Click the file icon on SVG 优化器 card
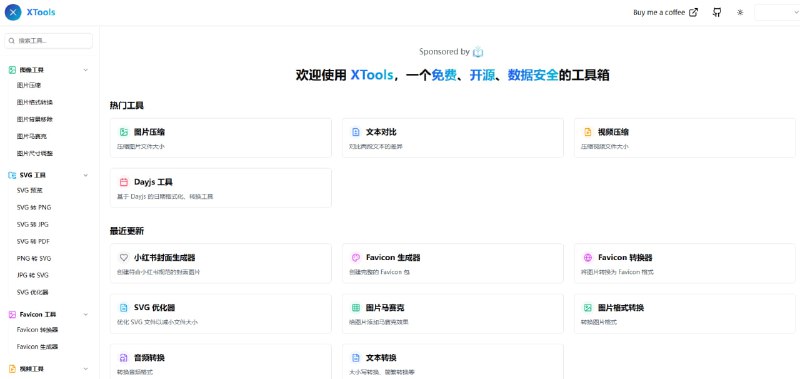Viewport: 800px width, 379px height. click(x=123, y=308)
